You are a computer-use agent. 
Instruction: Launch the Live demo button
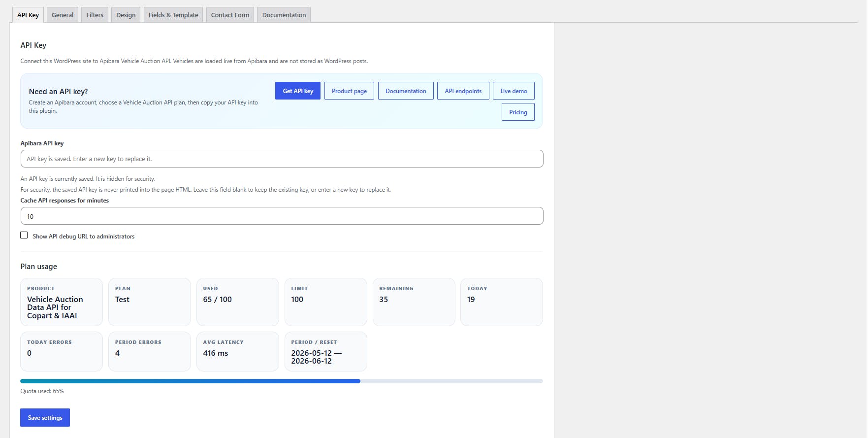[x=514, y=91]
